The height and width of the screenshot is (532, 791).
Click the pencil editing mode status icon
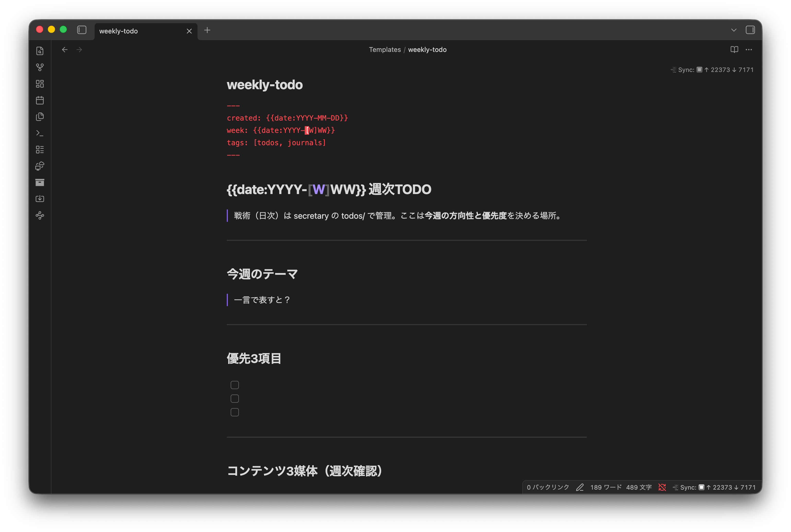tap(580, 487)
